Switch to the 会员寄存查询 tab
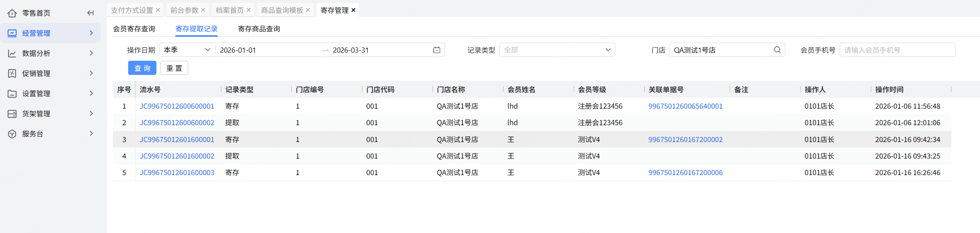 (x=134, y=29)
